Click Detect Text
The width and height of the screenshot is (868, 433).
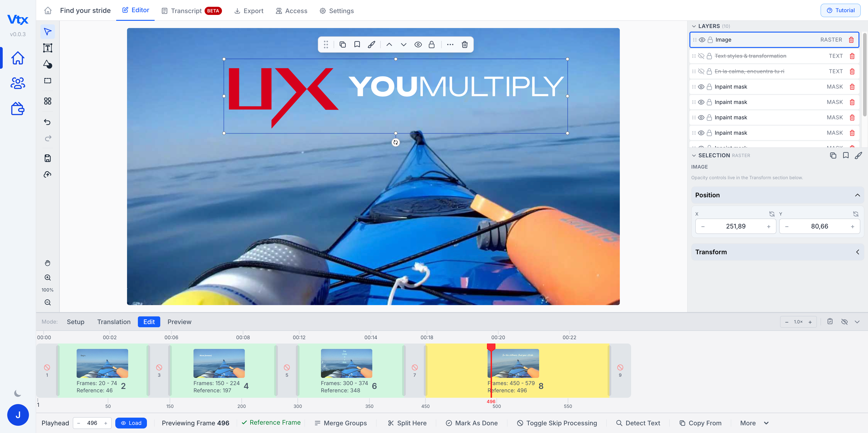pyautogui.click(x=638, y=423)
